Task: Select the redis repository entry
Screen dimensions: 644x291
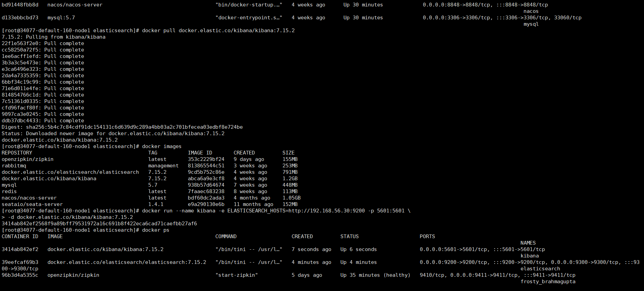Action: [x=9, y=191]
